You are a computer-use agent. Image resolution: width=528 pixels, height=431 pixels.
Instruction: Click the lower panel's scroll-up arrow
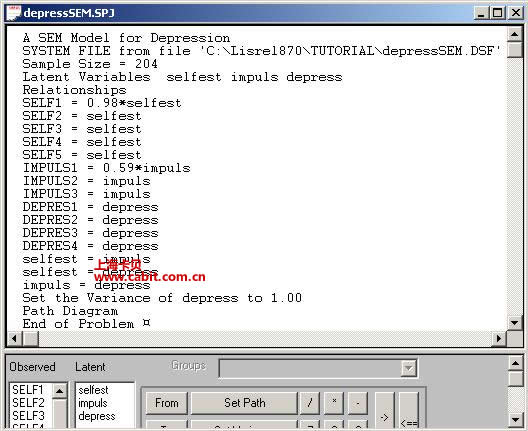[515, 363]
